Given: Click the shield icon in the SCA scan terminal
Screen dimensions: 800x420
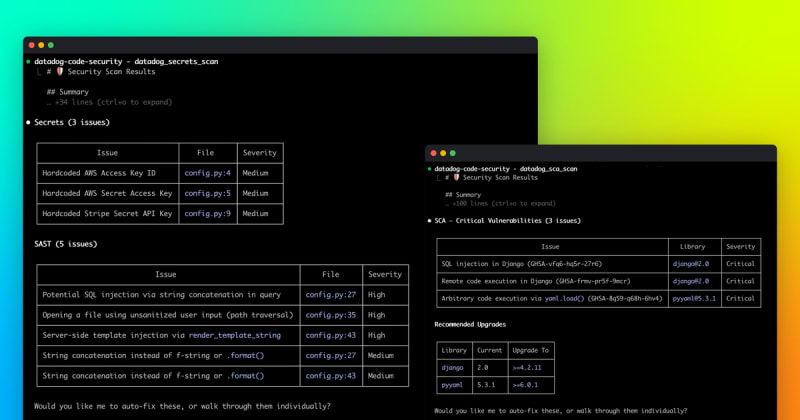Looking at the screenshot, I should click(x=456, y=177).
